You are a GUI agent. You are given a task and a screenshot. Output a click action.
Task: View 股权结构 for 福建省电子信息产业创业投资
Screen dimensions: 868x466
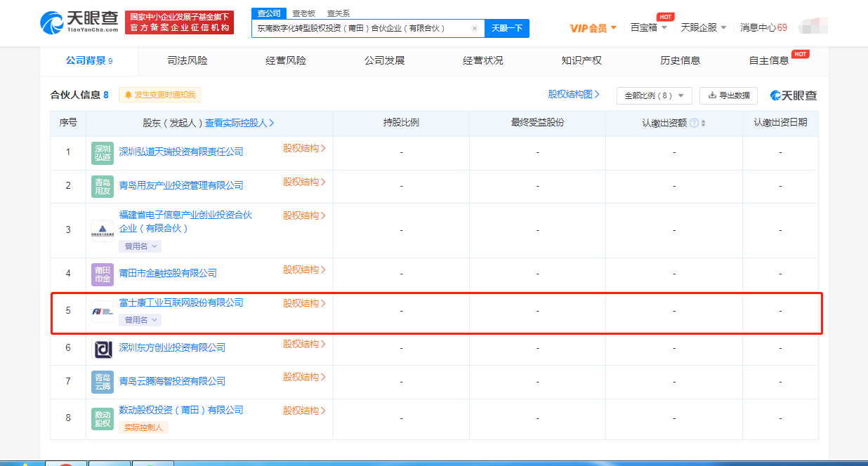[x=305, y=215]
